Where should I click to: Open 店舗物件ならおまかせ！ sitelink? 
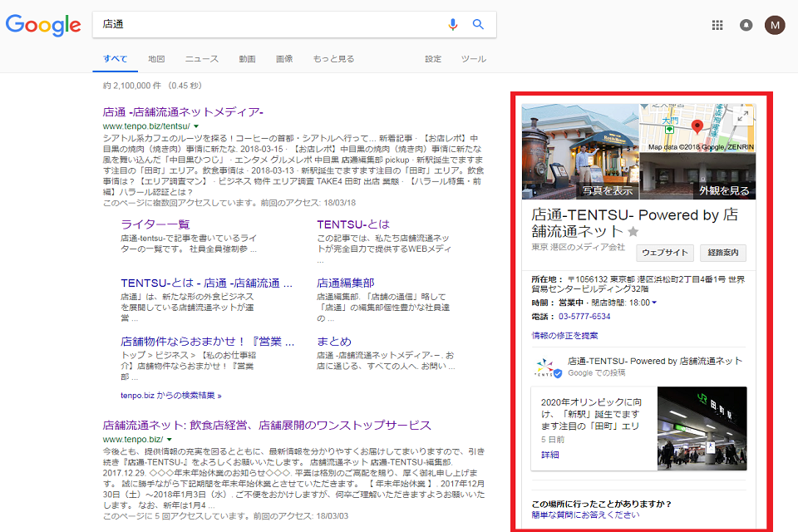208,342
